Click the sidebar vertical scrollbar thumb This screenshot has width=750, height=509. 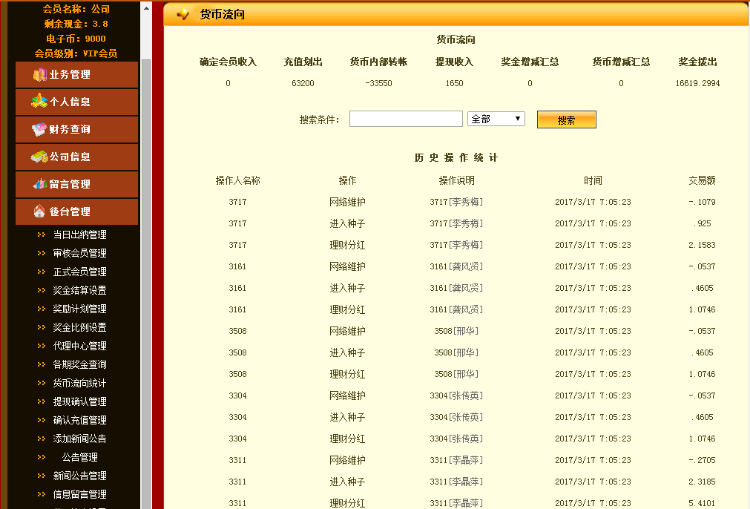pos(146,282)
